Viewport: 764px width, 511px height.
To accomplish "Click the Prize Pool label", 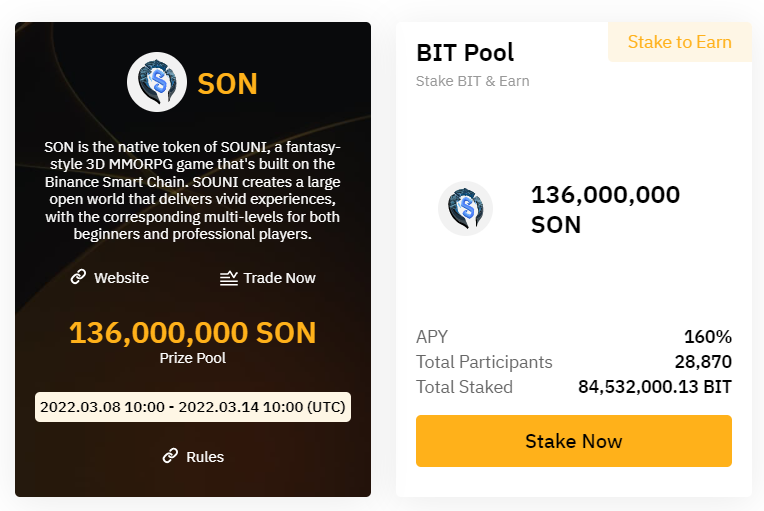I will coord(193,357).
